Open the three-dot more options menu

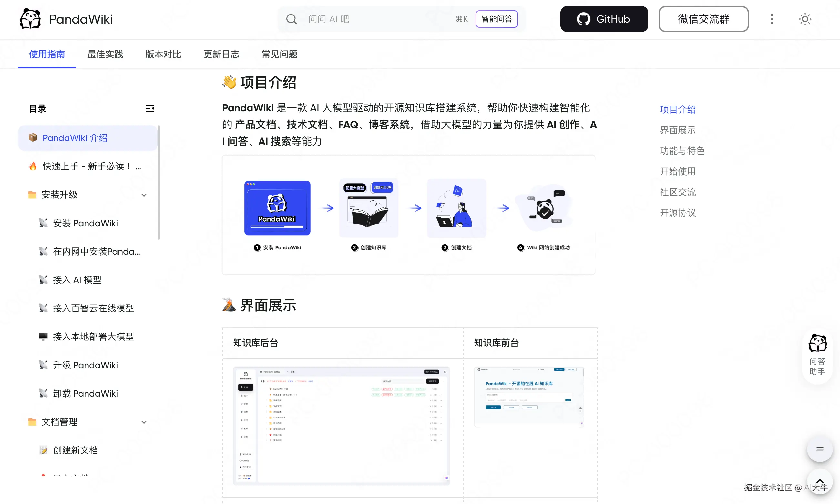pyautogui.click(x=772, y=19)
